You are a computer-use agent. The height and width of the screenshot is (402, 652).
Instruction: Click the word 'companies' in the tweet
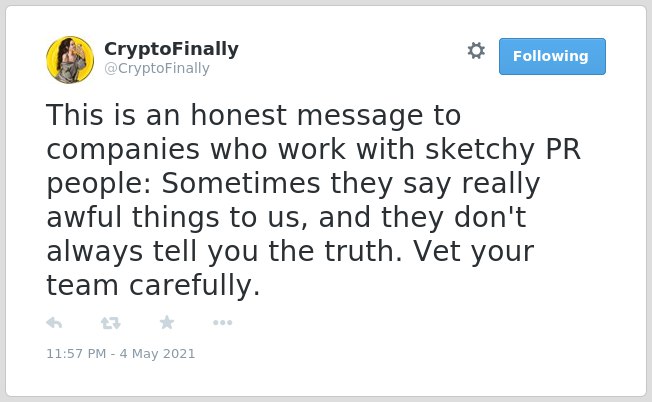123,150
